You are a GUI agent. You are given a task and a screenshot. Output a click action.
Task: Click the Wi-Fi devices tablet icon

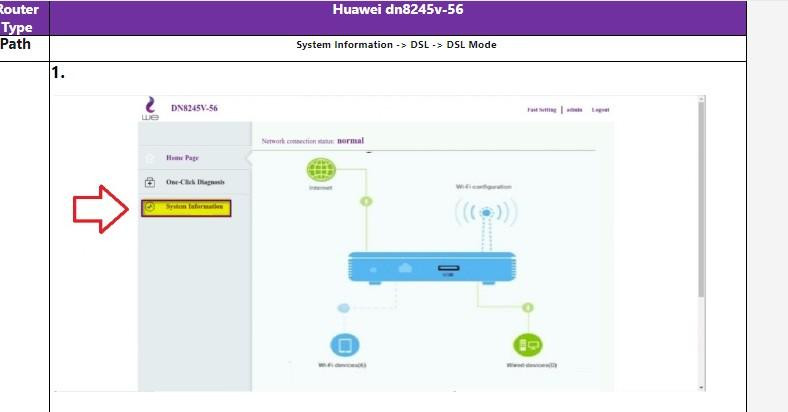pyautogui.click(x=345, y=345)
